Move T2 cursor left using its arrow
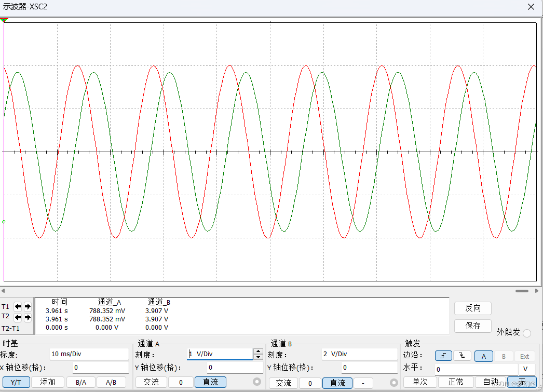Image resolution: width=543 pixels, height=392 pixels. [18, 318]
